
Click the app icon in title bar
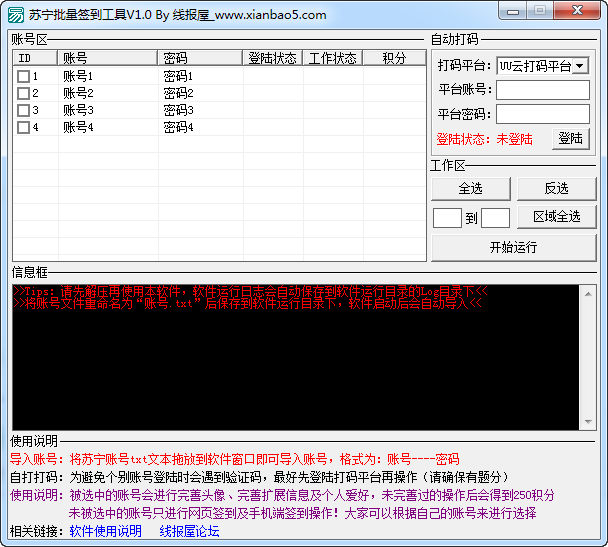16,15
